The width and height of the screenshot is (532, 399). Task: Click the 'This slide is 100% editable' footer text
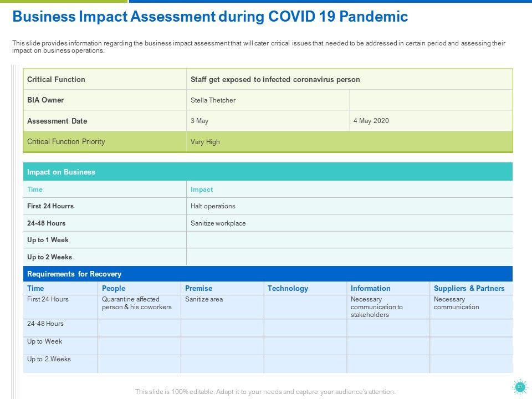265,392
